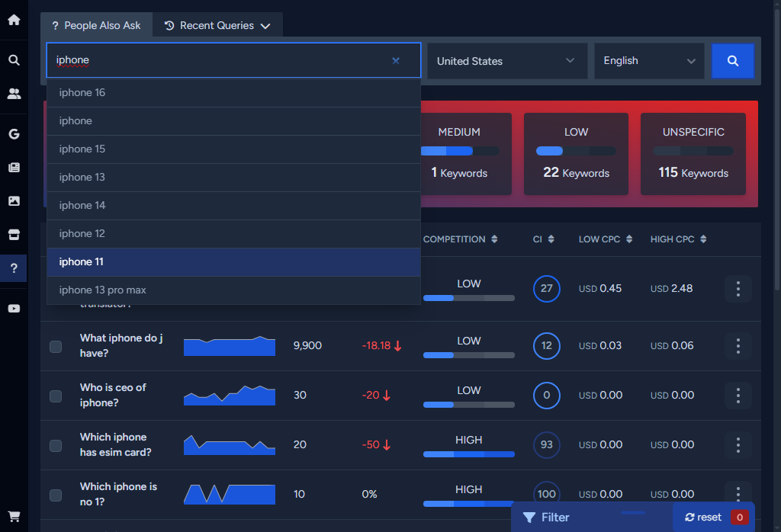781x532 pixels.
Task: Click trend chart for 'Which iphone has esim card?'
Action: 229,445
